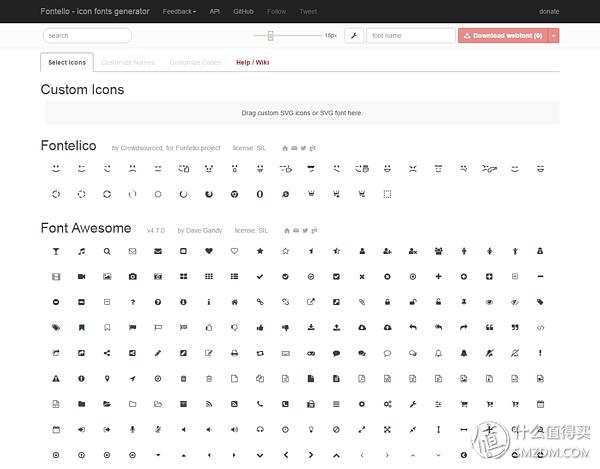Click the donate link
Image resolution: width=600 pixels, height=469 pixels.
click(549, 11)
